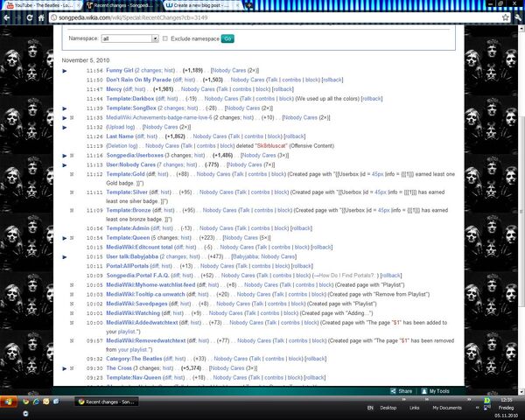The image size is (525, 420).
Task: Bookmark this page with star icon
Action: click(x=505, y=17)
